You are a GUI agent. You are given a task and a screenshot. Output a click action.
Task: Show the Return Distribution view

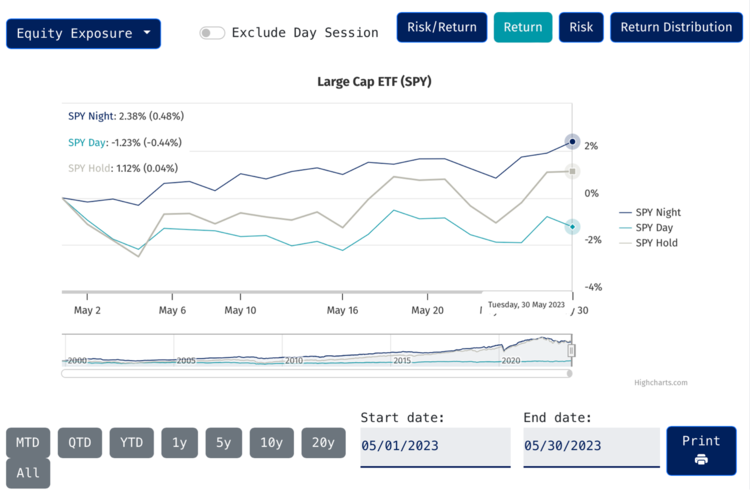click(x=676, y=27)
